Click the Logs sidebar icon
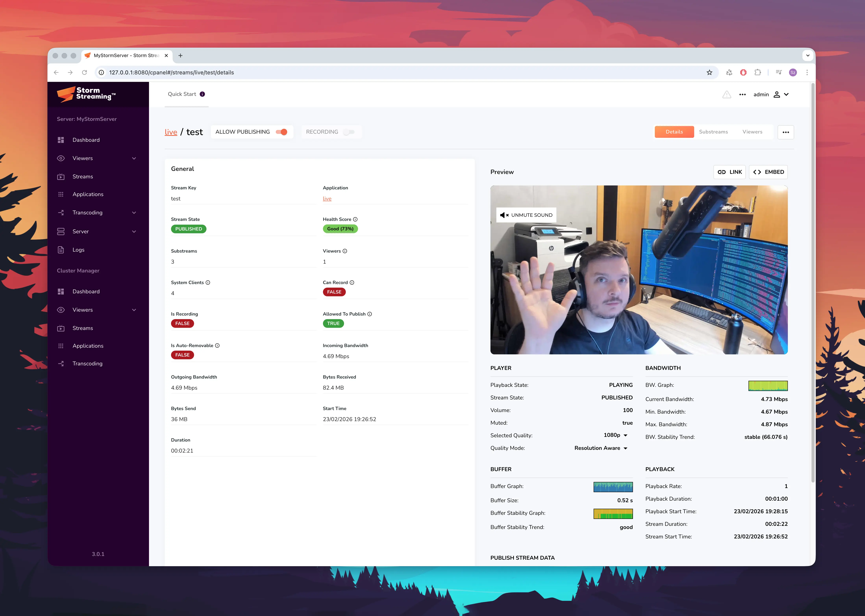Image resolution: width=865 pixels, height=616 pixels. pyautogui.click(x=61, y=250)
